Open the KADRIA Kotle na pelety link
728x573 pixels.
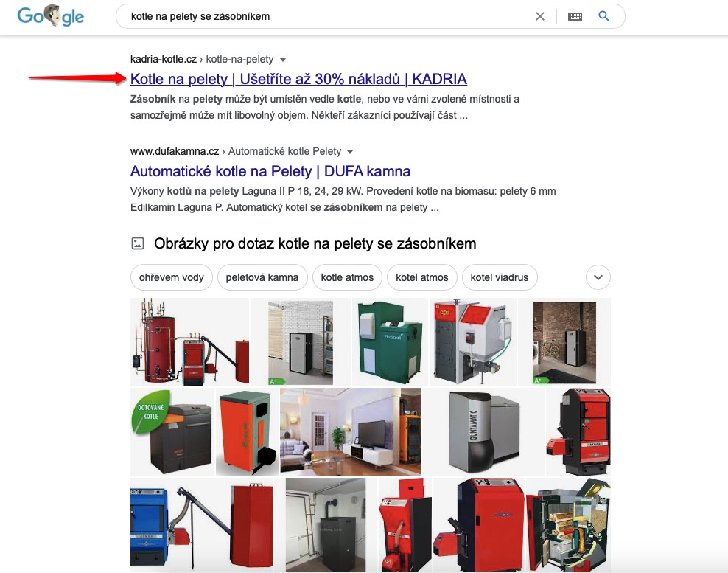(298, 79)
